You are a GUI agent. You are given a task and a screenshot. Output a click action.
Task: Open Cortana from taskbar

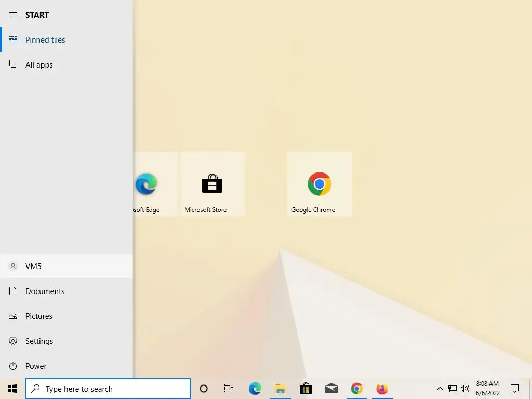tap(204, 389)
